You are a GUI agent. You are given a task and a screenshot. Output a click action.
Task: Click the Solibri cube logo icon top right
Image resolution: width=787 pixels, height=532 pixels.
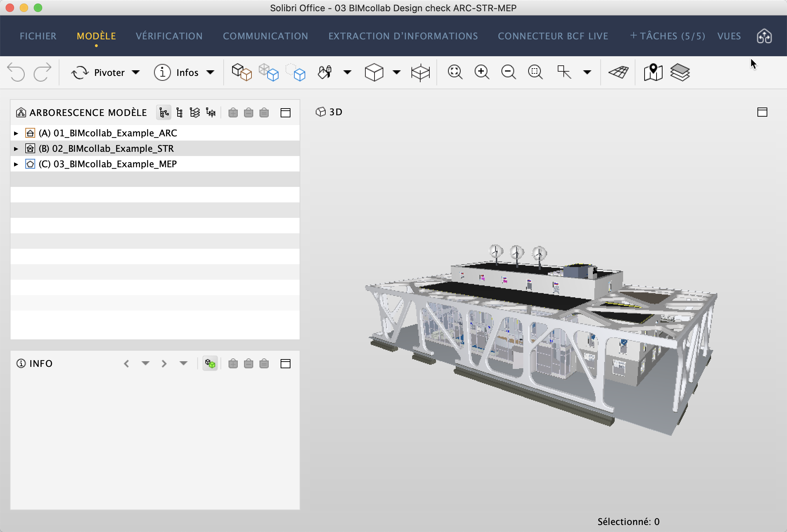pyautogui.click(x=764, y=36)
